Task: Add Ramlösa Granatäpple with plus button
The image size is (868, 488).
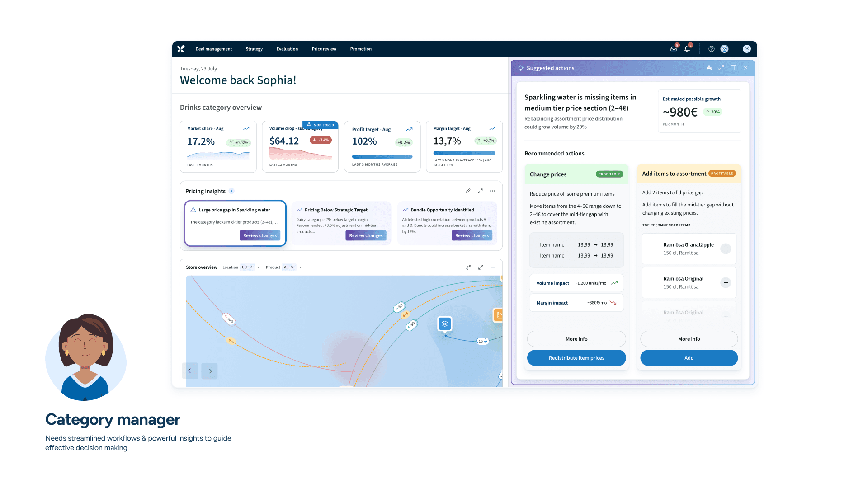Action: point(726,249)
